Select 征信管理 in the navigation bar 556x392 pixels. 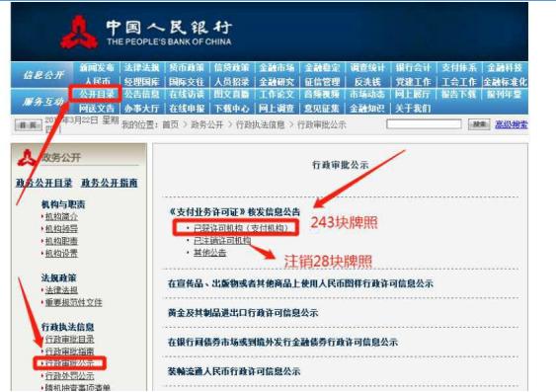tap(322, 82)
